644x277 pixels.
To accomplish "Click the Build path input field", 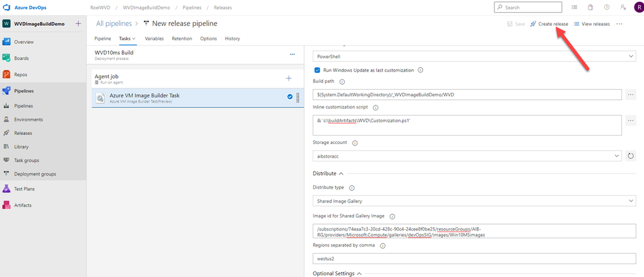I will (467, 95).
